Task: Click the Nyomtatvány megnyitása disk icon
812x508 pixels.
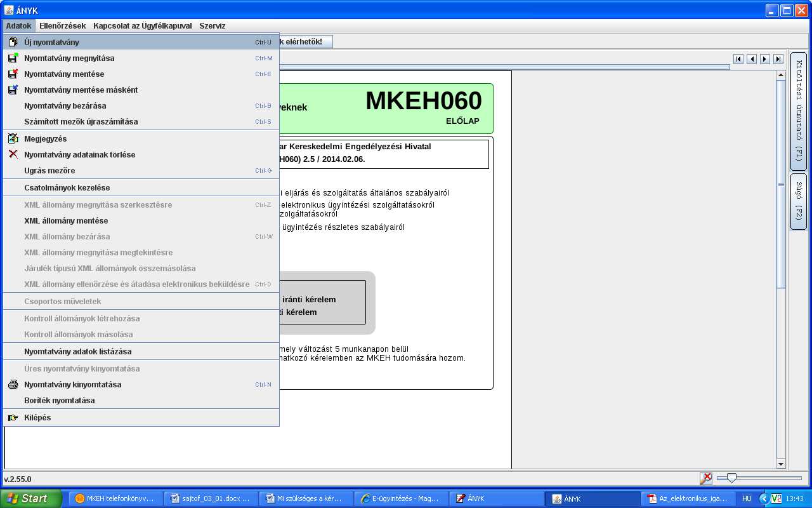Action: (x=13, y=58)
